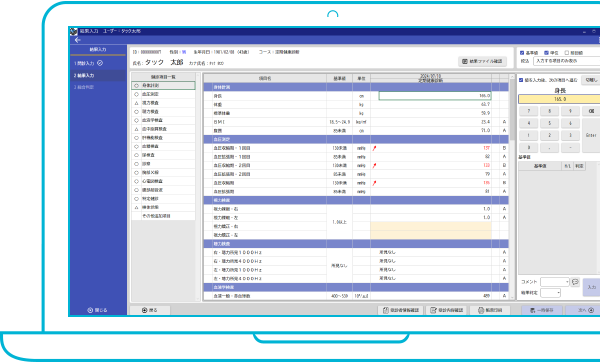Uncheck the 基準値 checkbox
Screen dimensions: 600x362
[x=522, y=53]
